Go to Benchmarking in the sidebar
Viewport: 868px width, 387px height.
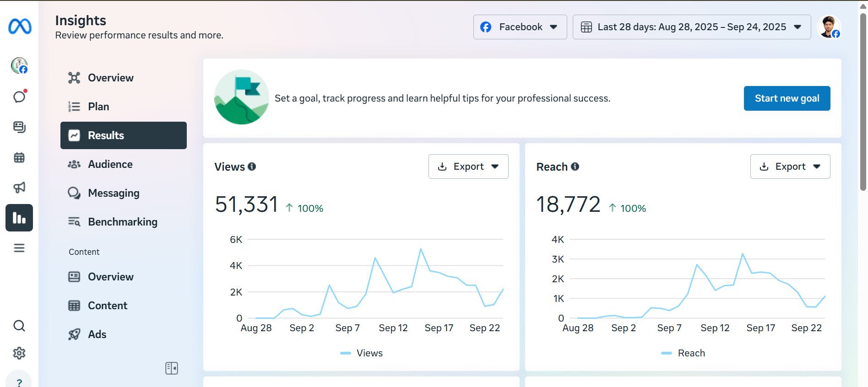pyautogui.click(x=122, y=222)
